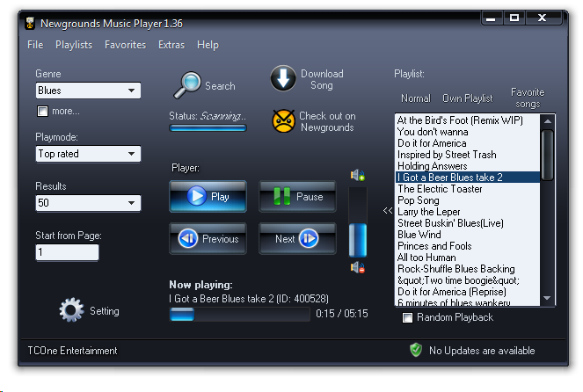583x392 pixels.
Task: Open the Help menu
Action: pos(208,45)
